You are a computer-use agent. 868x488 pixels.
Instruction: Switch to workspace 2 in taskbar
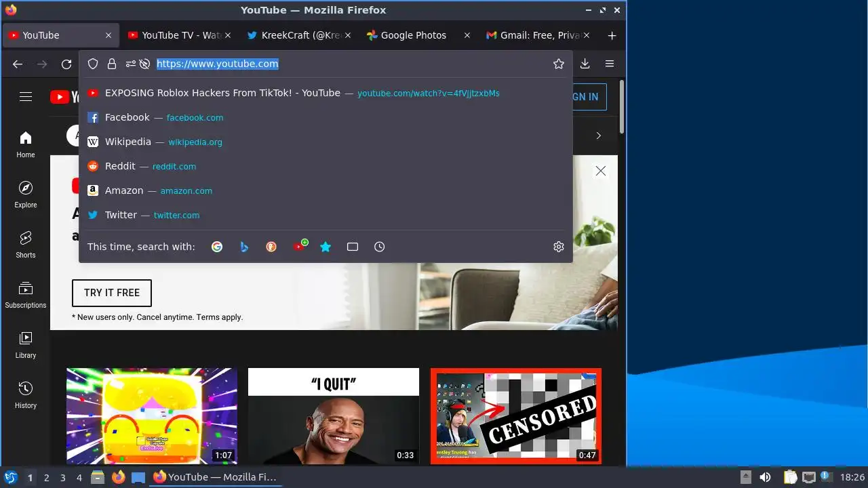coord(46,478)
